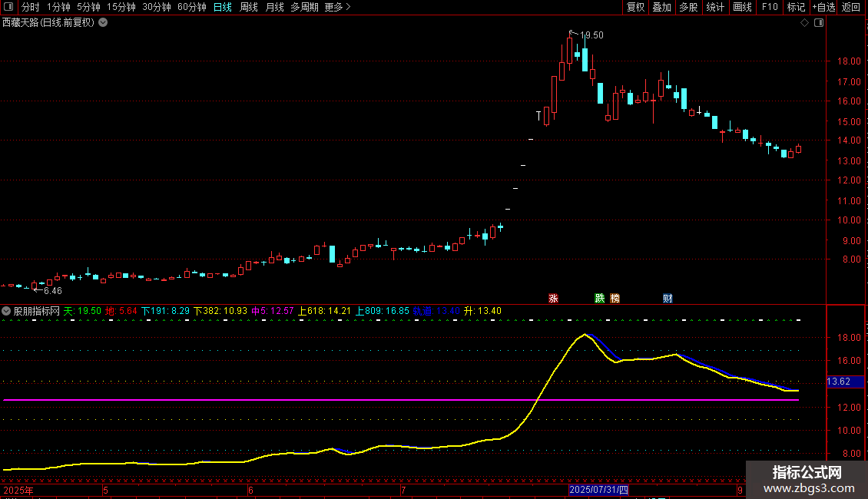The image size is (868, 499).
Task: Select the 1分钟 period
Action: coord(58,7)
